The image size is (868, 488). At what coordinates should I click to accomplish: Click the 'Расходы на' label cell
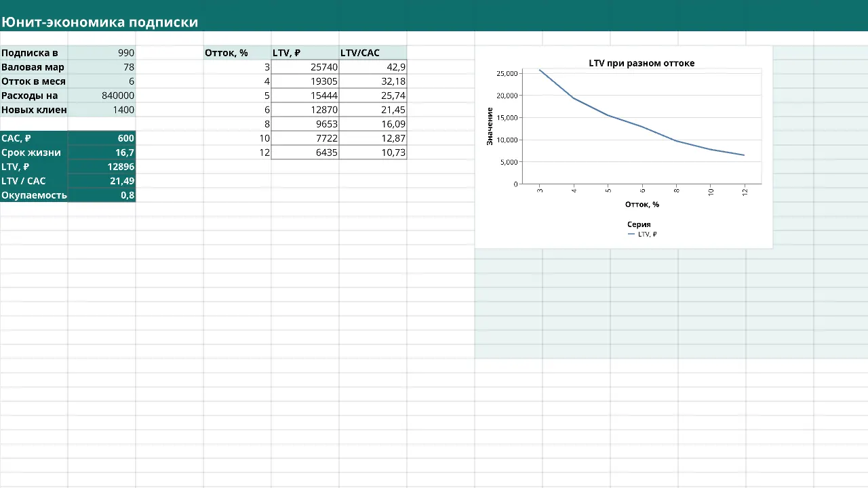pyautogui.click(x=34, y=96)
